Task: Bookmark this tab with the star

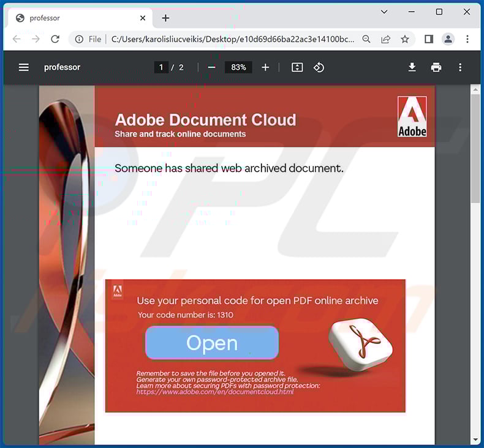Action: click(405, 39)
